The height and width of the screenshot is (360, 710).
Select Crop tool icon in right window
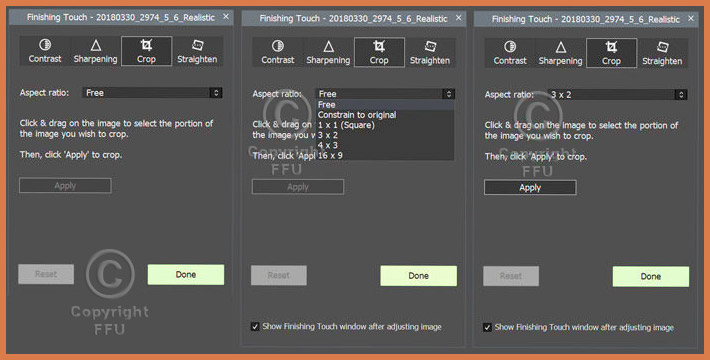(611, 53)
